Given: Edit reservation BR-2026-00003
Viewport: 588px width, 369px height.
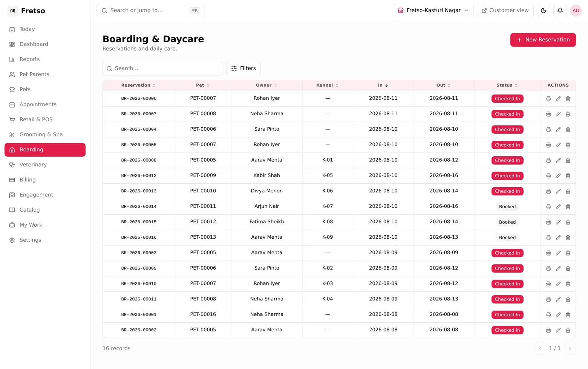Looking at the screenshot, I should coord(558,253).
